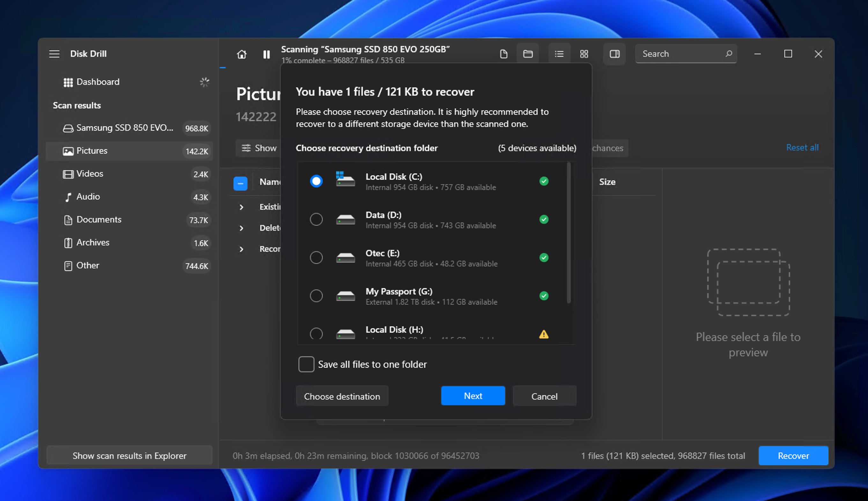868x501 pixels.
Task: Cancel the recovery destination dialog
Action: click(x=544, y=396)
